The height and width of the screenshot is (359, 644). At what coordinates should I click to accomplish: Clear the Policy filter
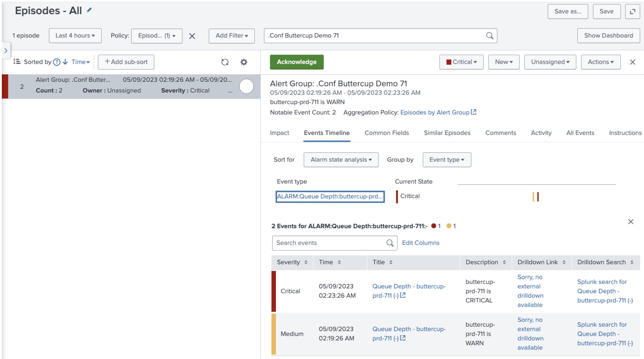click(192, 36)
